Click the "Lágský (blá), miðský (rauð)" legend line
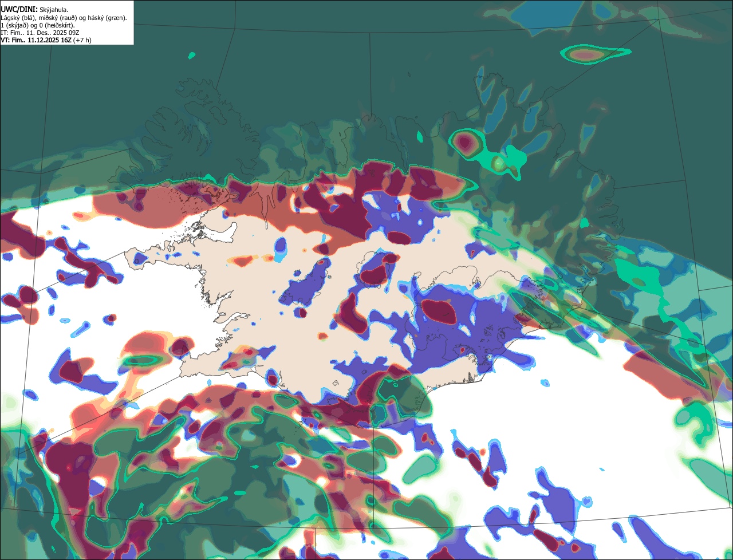733x560 pixels. pos(64,18)
